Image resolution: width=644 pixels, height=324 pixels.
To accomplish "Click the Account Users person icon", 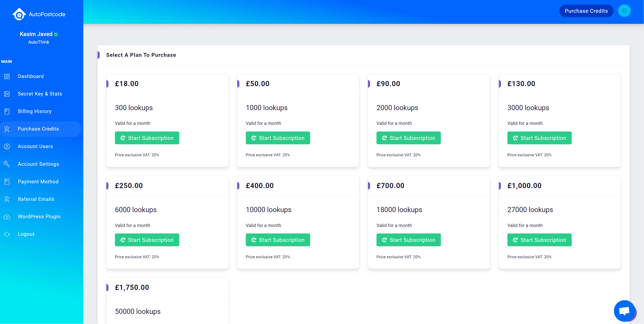I will tap(7, 147).
